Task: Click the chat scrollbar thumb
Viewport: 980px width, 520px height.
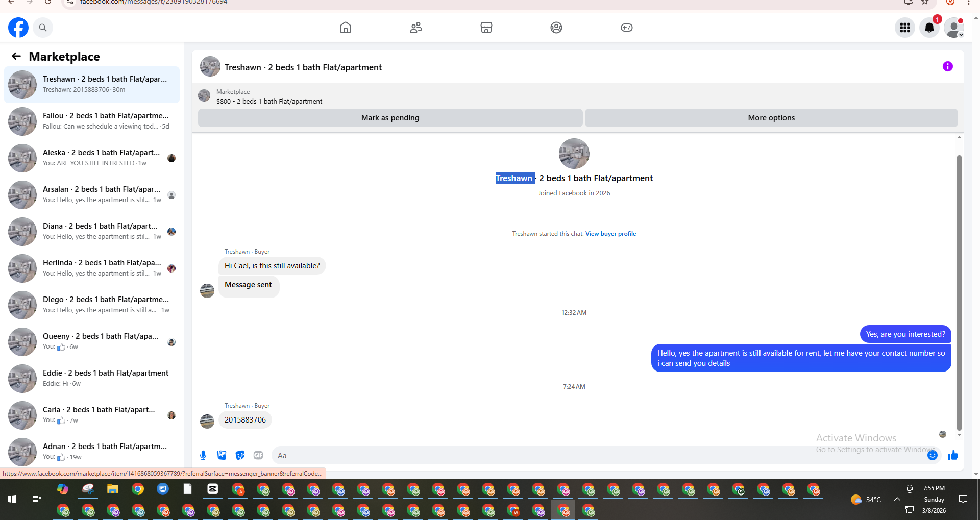Action: (959, 293)
